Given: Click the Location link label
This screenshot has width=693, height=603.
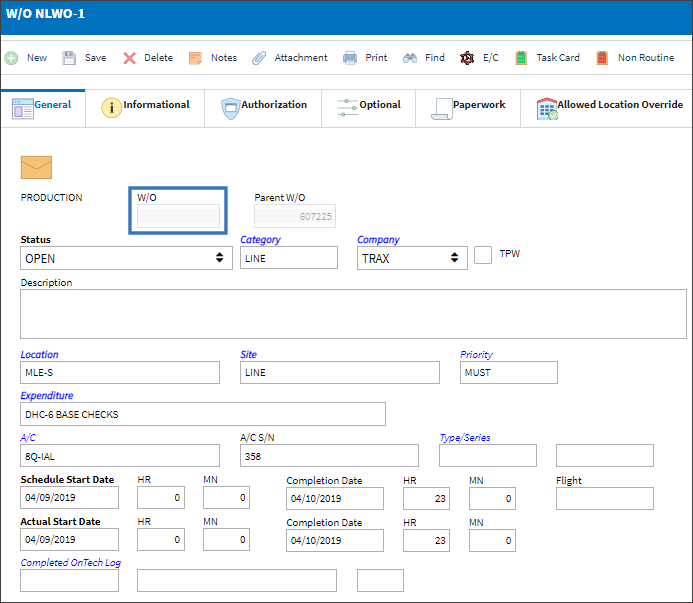Looking at the screenshot, I should (x=39, y=355).
